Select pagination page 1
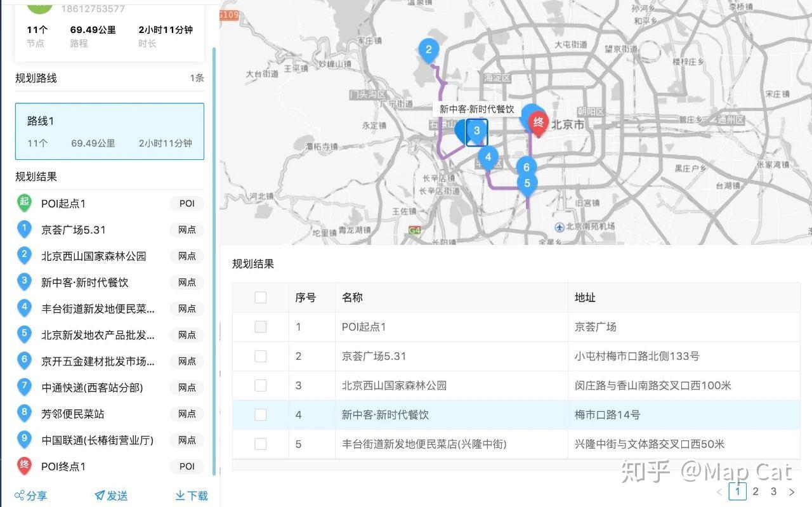 coord(737,491)
